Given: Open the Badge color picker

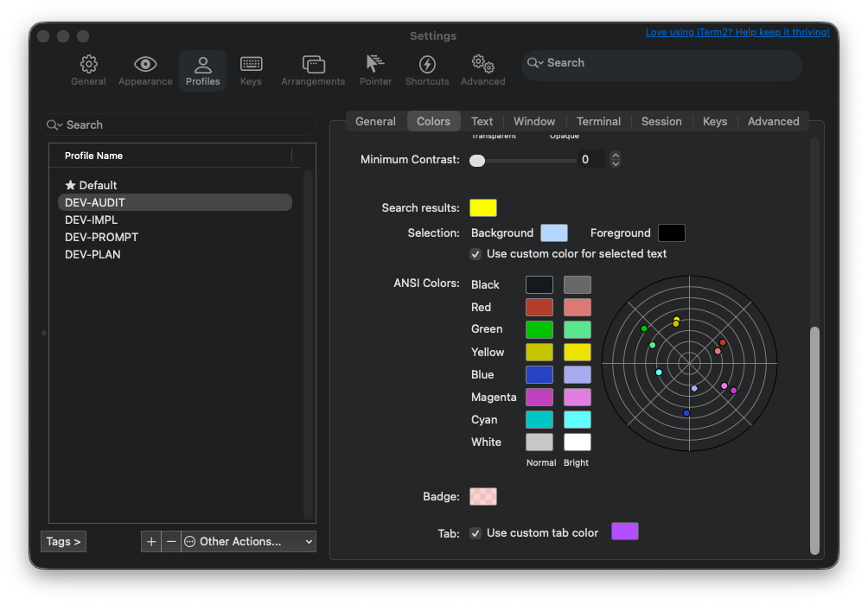Looking at the screenshot, I should click(482, 496).
